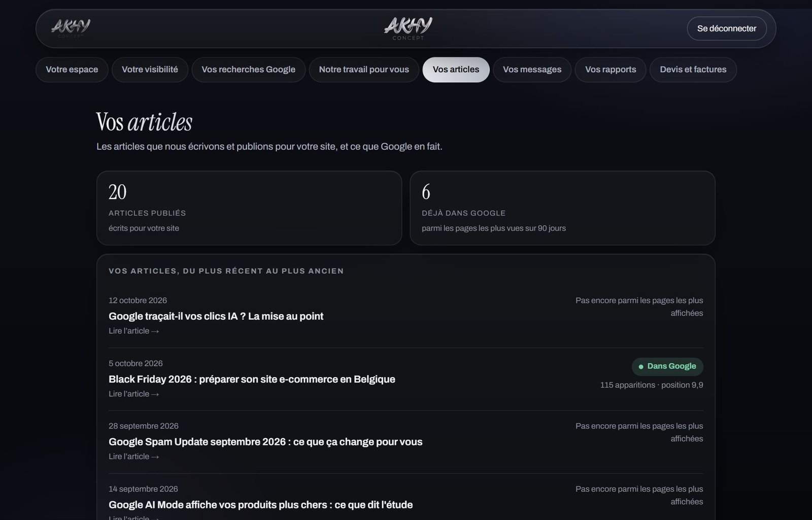Click the Google traçait-il vos clics IA title
812x520 pixels.
pos(216,316)
